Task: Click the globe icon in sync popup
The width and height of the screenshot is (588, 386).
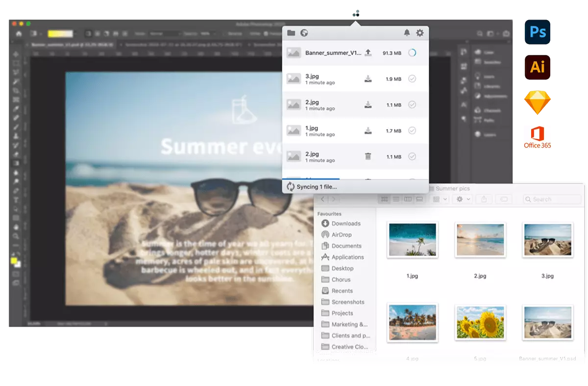Action: pos(304,33)
